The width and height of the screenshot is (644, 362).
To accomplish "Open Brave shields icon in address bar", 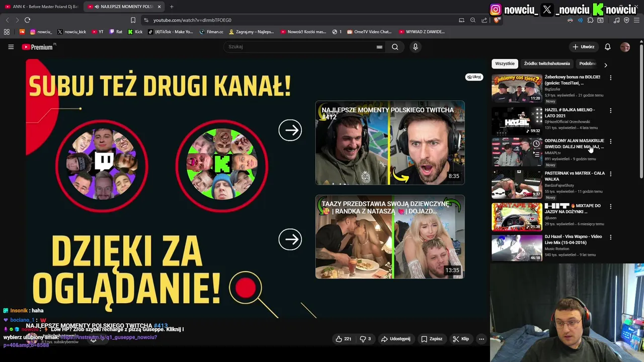I will (x=497, y=20).
